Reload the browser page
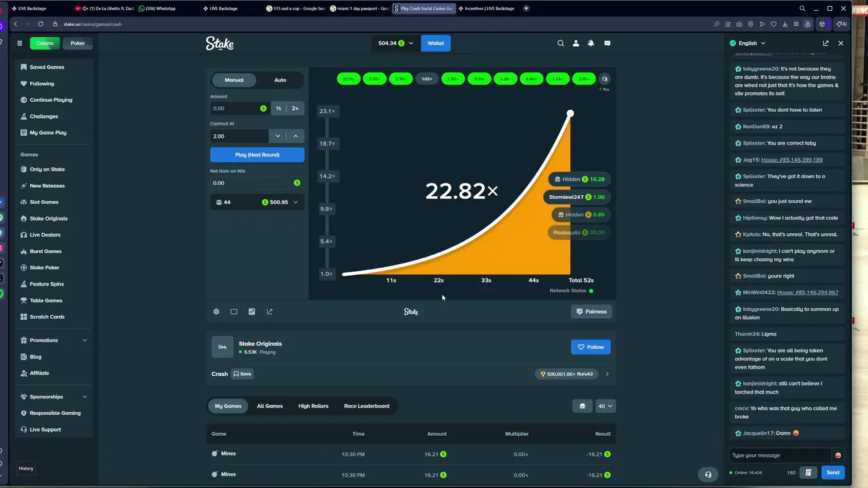 point(41,24)
